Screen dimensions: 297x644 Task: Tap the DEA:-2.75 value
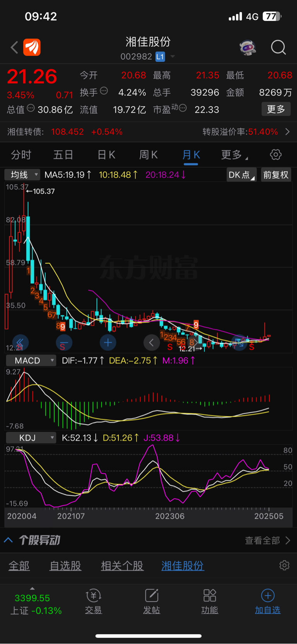133,361
